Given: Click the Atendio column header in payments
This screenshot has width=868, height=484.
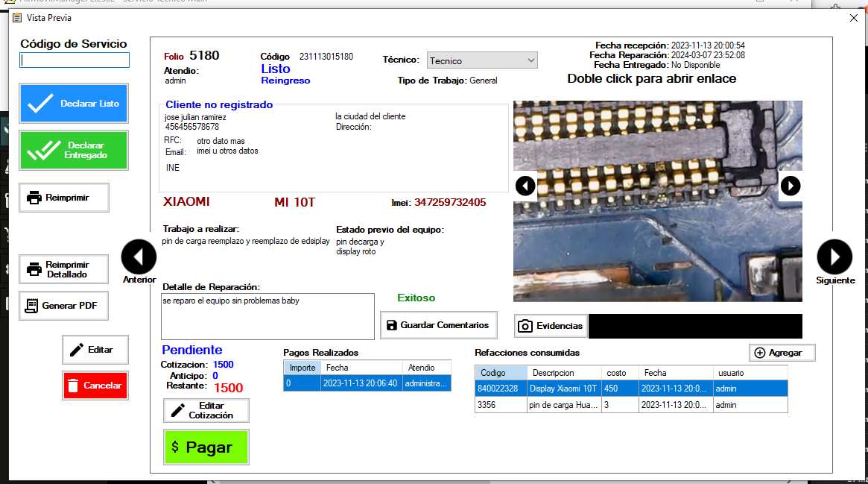Looking at the screenshot, I should coord(427,367).
